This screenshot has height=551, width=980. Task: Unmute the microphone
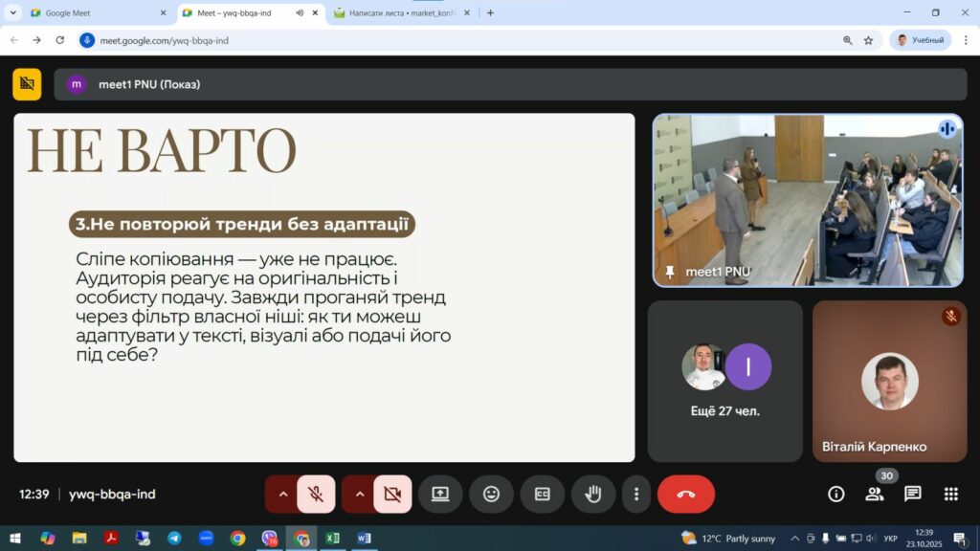point(316,494)
